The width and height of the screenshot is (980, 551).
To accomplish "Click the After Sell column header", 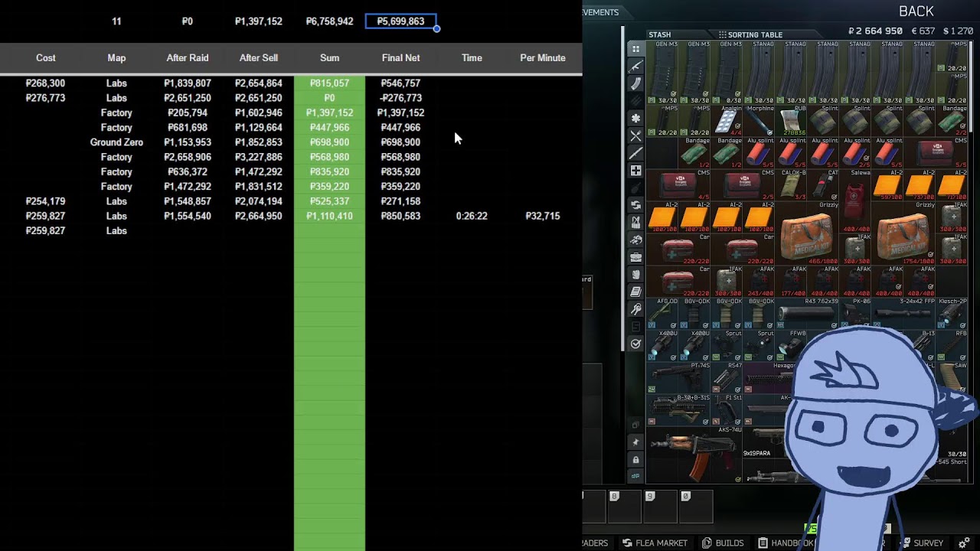I will click(259, 58).
